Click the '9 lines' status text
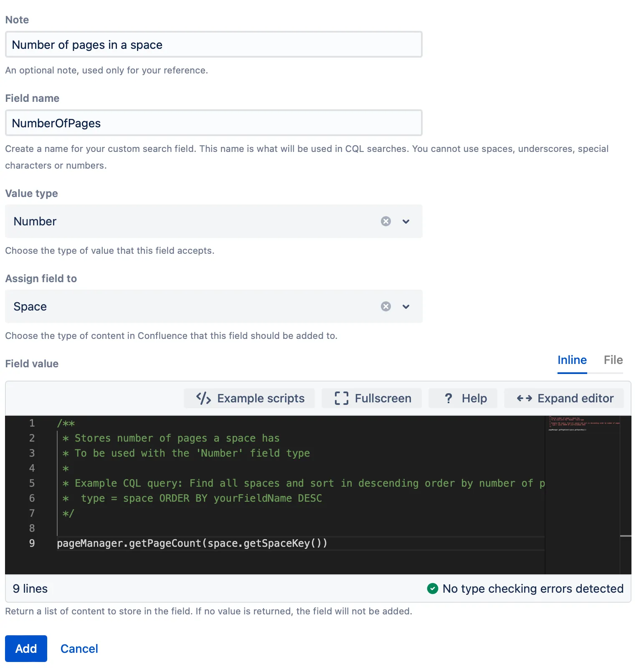This screenshot has width=644, height=672. (30, 589)
